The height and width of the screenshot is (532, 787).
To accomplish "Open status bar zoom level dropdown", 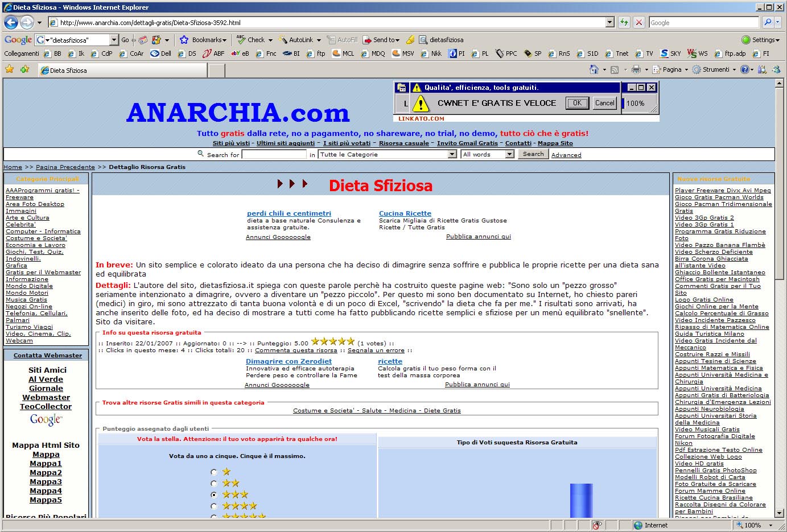I will [x=770, y=525].
